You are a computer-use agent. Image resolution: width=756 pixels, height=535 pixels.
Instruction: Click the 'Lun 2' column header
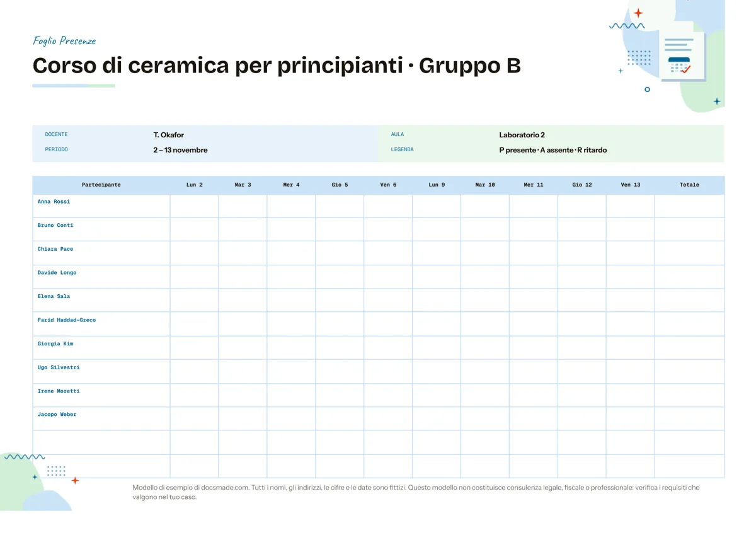[195, 185]
